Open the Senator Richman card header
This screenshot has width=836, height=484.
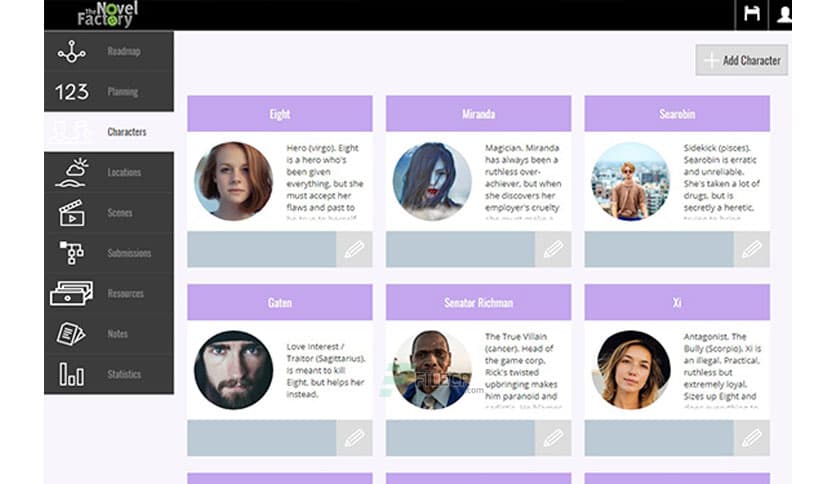click(478, 302)
